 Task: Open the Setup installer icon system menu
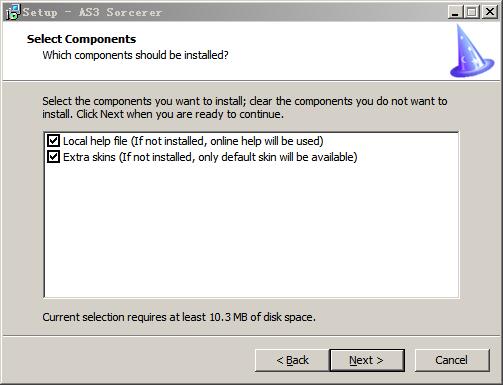(x=13, y=12)
